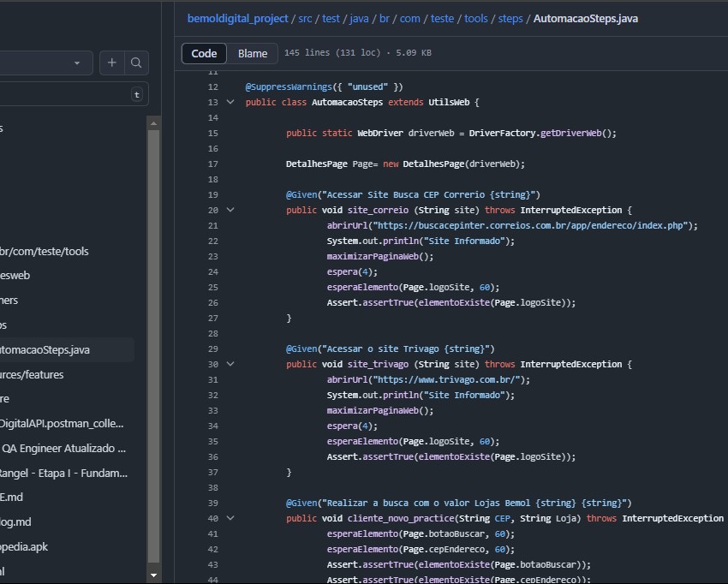Switch to the Blame view tab
The width and height of the screenshot is (728, 584).
(x=253, y=53)
